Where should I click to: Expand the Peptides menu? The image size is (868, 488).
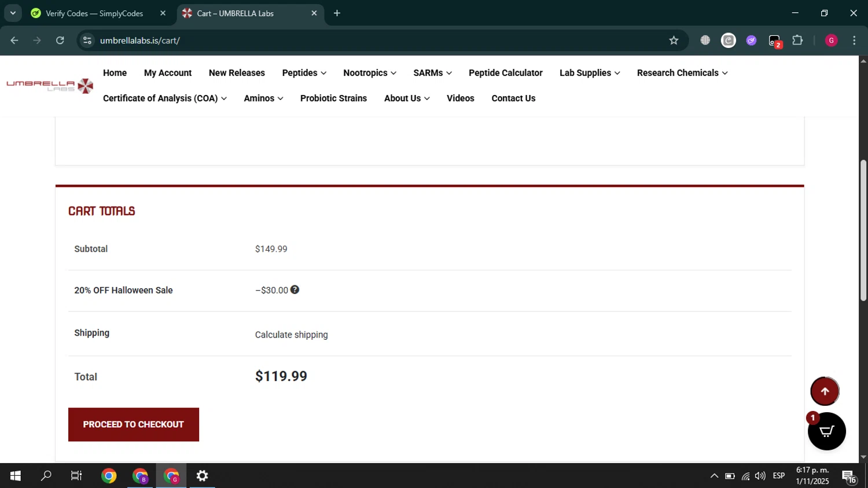coord(304,73)
